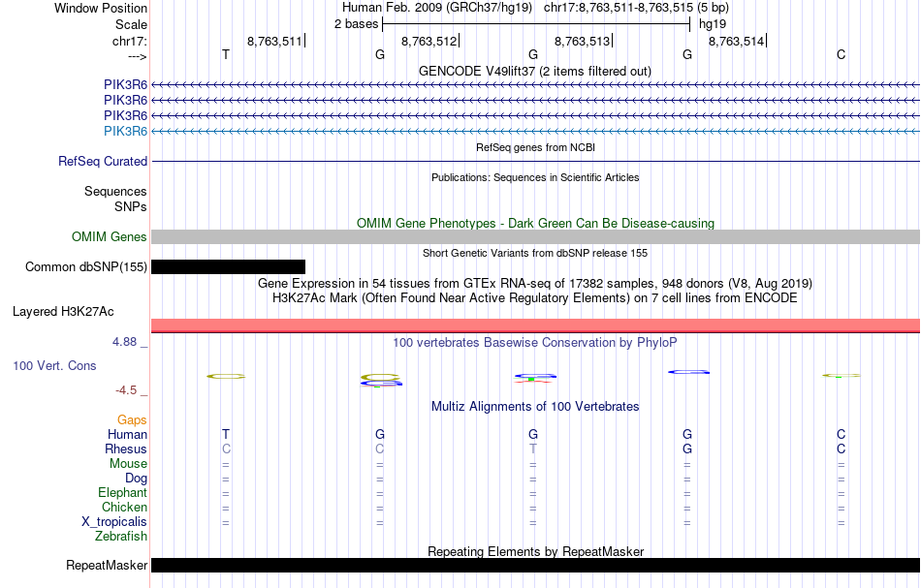The width and height of the screenshot is (921, 588).
Task: Click the GENCODE V49lift37 track title
Action: (x=534, y=71)
